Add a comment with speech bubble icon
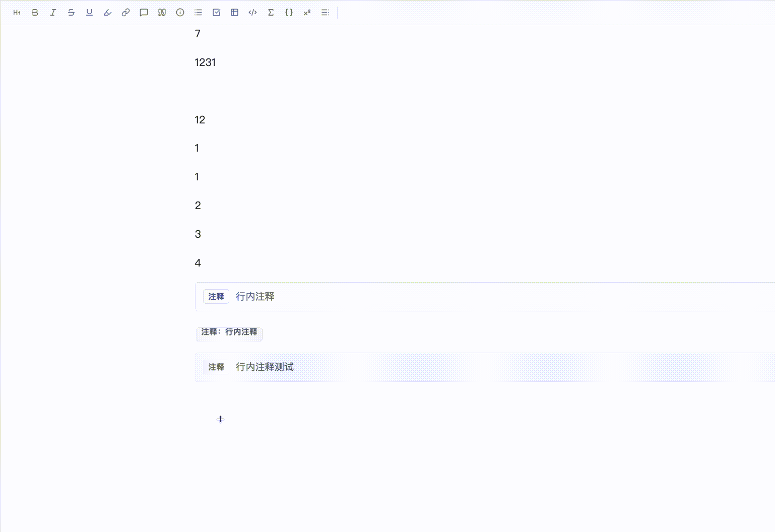The image size is (775, 532). [144, 13]
